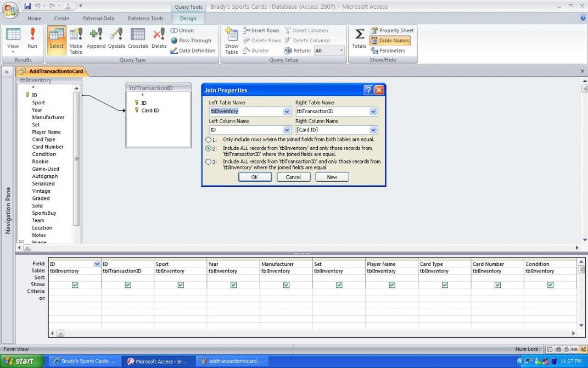The width and height of the screenshot is (588, 368).
Task: Click Cancel in Join Properties
Action: click(x=293, y=177)
